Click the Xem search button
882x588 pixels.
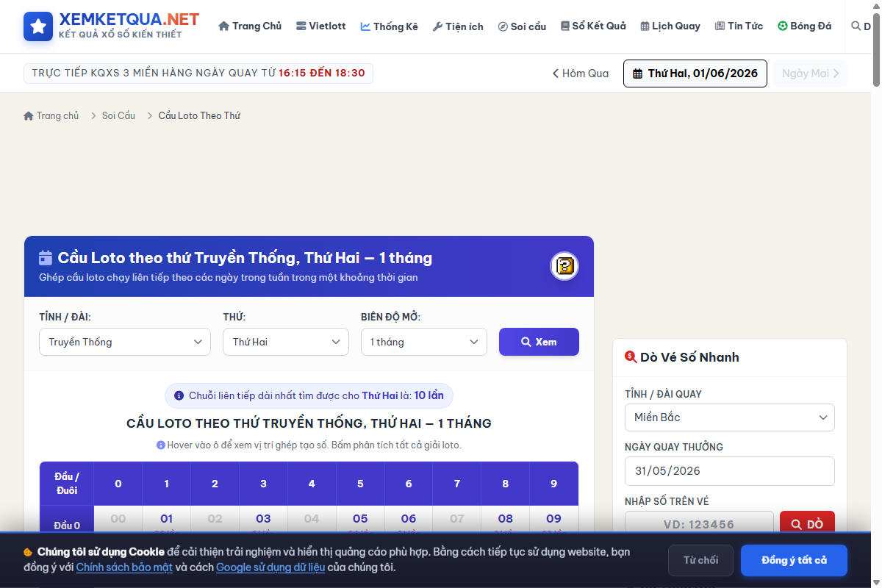(539, 342)
